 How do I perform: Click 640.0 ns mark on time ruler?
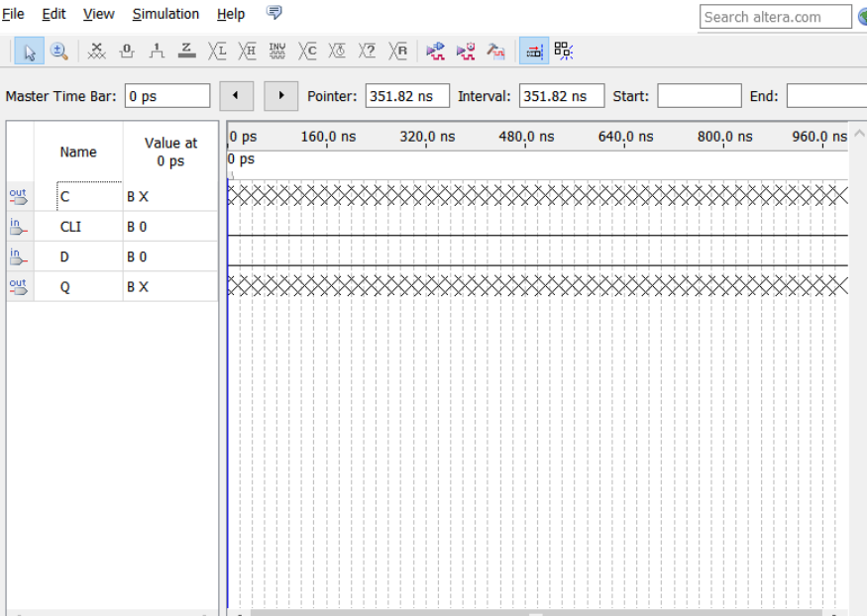click(625, 137)
